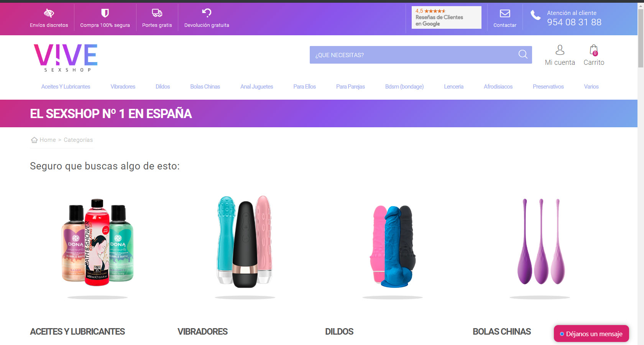This screenshot has width=644, height=345.
Task: Open the Lencería menu item
Action: (x=453, y=87)
